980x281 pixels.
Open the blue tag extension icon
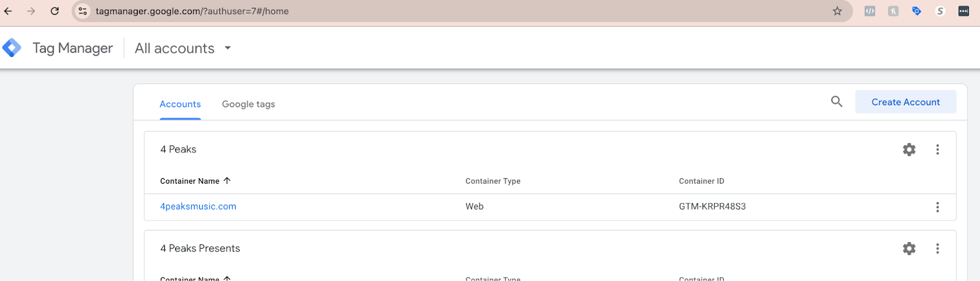pyautogui.click(x=916, y=11)
